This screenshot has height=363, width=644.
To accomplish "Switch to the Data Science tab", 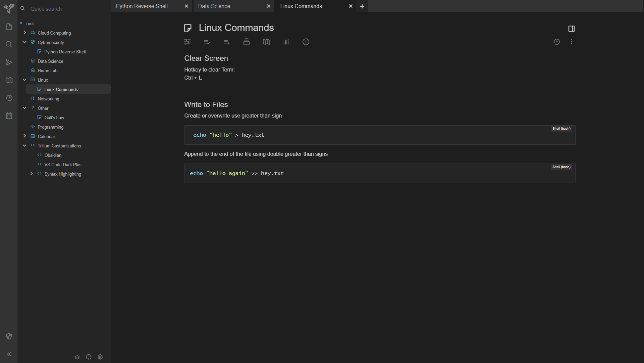I will pyautogui.click(x=214, y=6).
